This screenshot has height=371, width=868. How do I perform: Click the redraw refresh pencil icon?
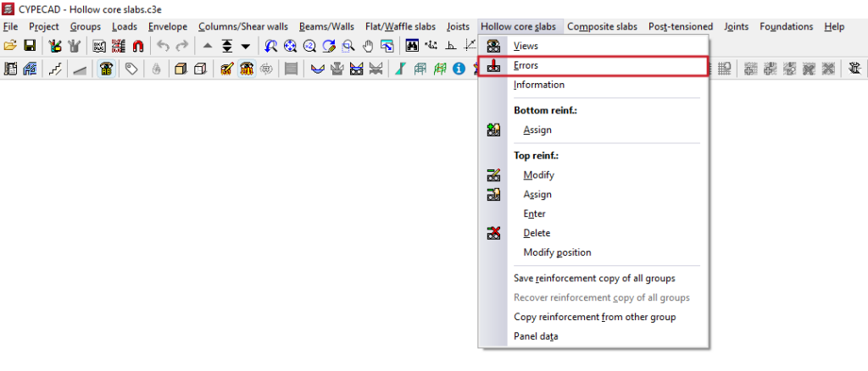pos(329,46)
